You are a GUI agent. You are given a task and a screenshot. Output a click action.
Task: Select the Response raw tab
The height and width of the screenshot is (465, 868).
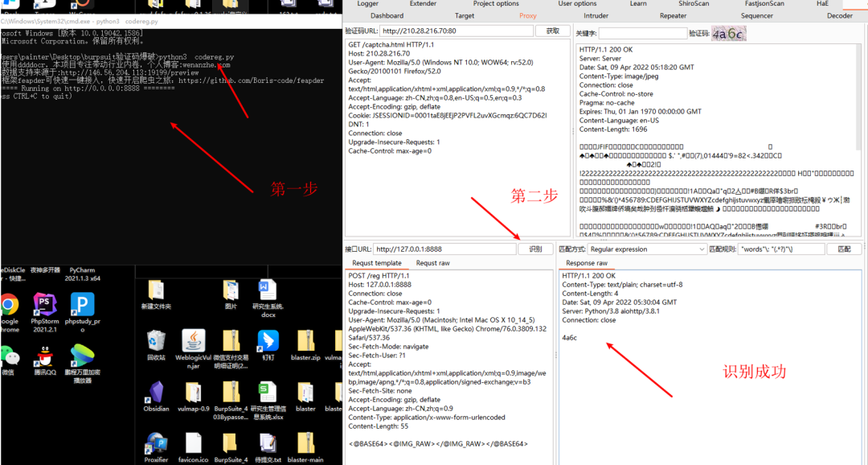click(586, 263)
